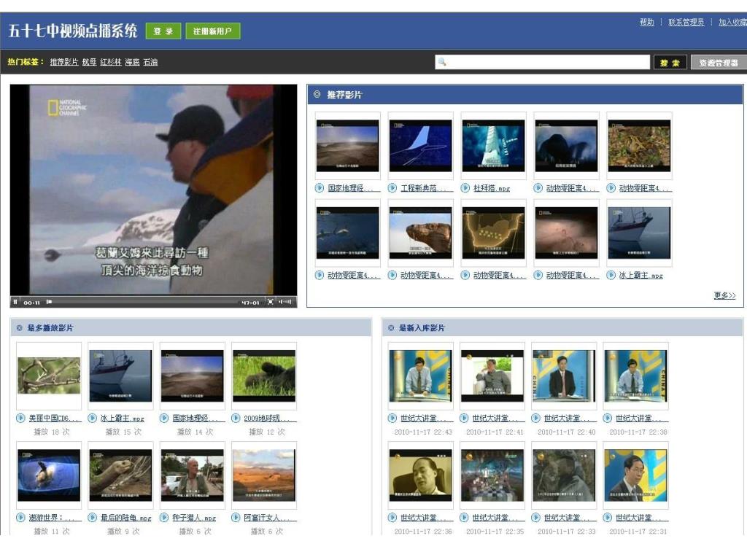Click play icon of 世纪大讲堂 dated 22:38
Screen dimensions: 747x560
pos(607,418)
